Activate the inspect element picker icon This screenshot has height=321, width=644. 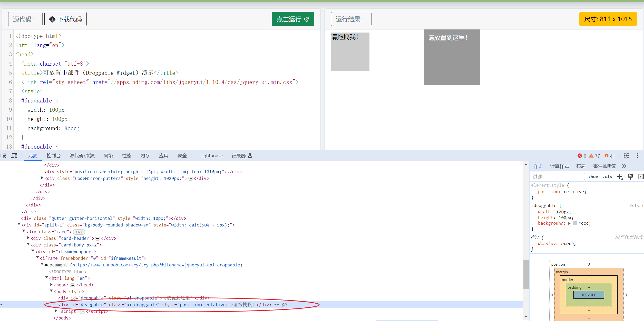pos(4,156)
